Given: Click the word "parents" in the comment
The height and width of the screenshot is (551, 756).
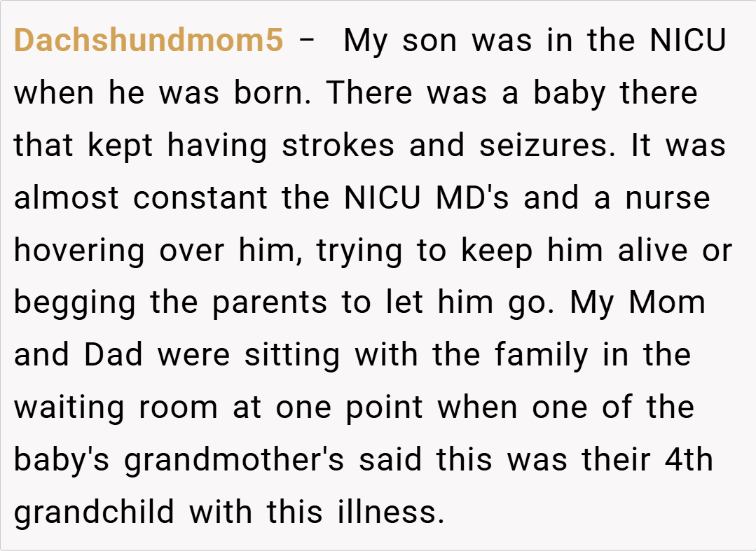Looking at the screenshot, I should pyautogui.click(x=269, y=304).
